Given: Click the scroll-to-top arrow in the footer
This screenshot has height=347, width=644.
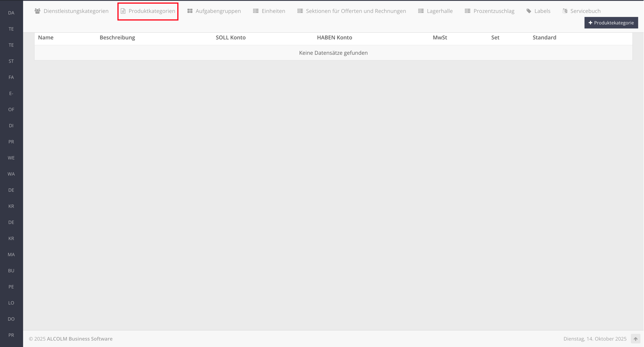Looking at the screenshot, I should pos(635,339).
